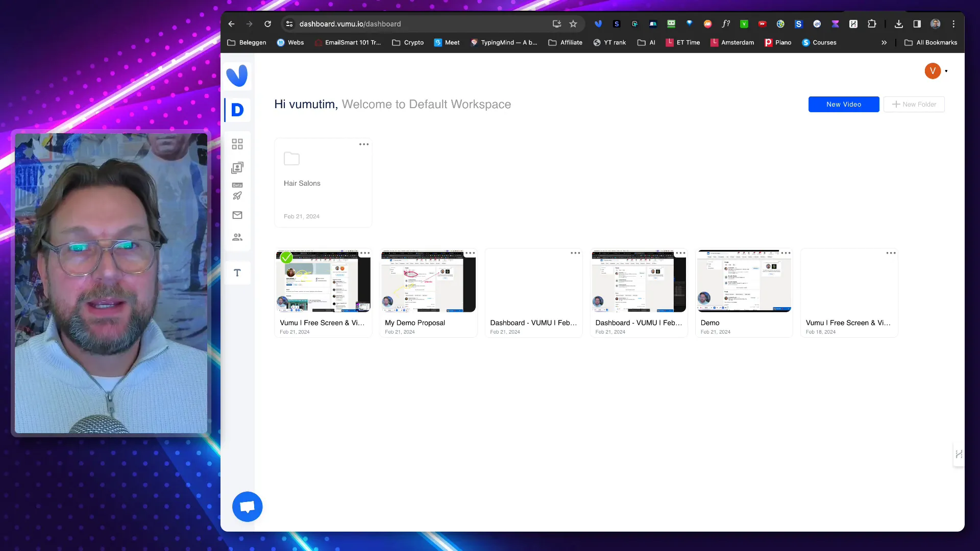The height and width of the screenshot is (551, 980).
Task: Open the Chrome profile avatar
Action: tap(936, 24)
